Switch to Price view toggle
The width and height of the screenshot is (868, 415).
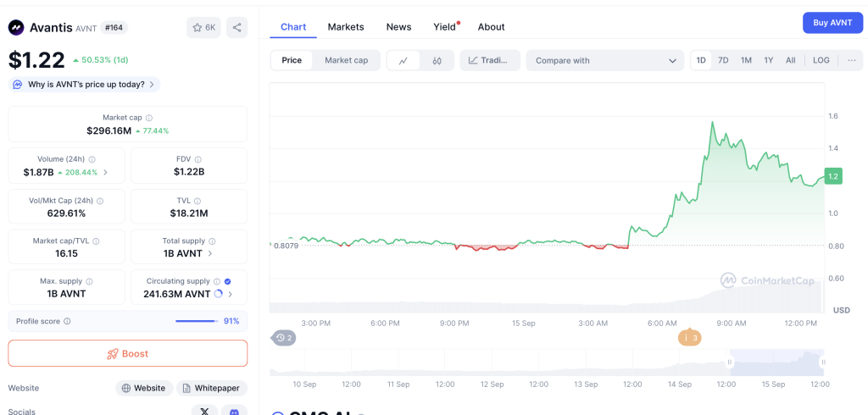point(292,60)
